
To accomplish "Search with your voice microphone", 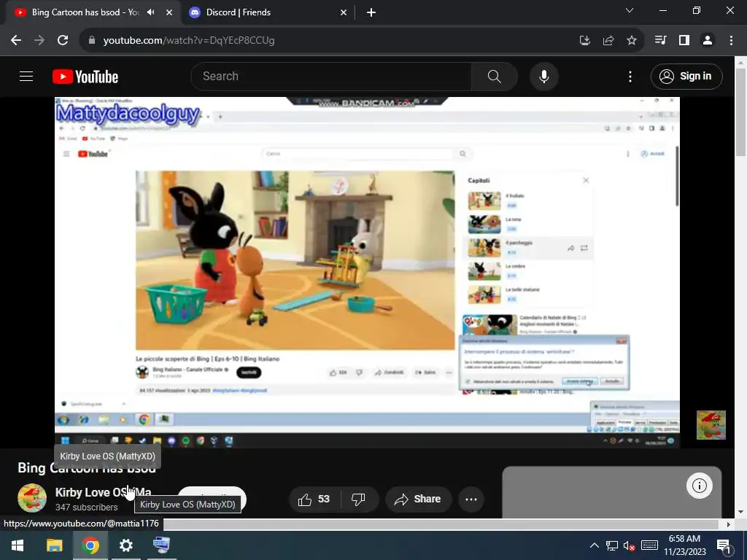I will point(544,76).
